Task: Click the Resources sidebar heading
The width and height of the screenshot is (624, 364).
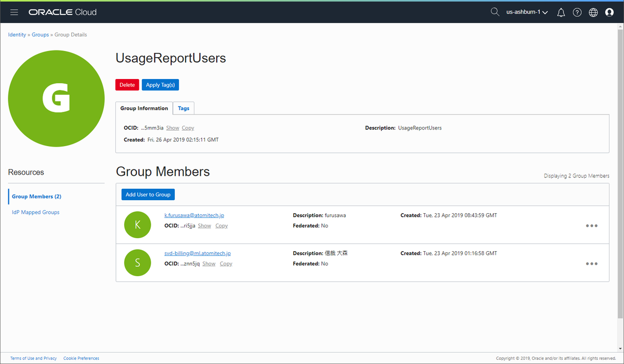Action: point(26,172)
